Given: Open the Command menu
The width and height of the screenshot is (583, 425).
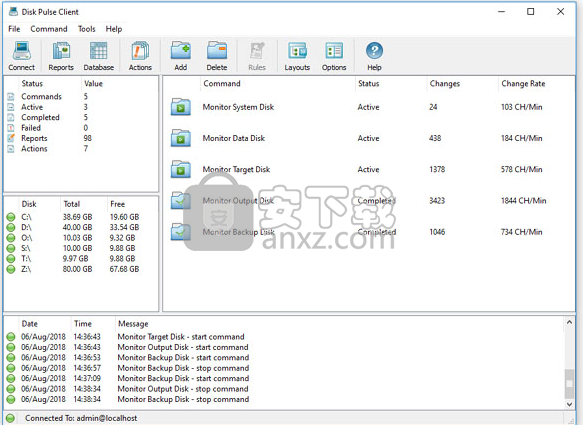Looking at the screenshot, I should coord(49,29).
